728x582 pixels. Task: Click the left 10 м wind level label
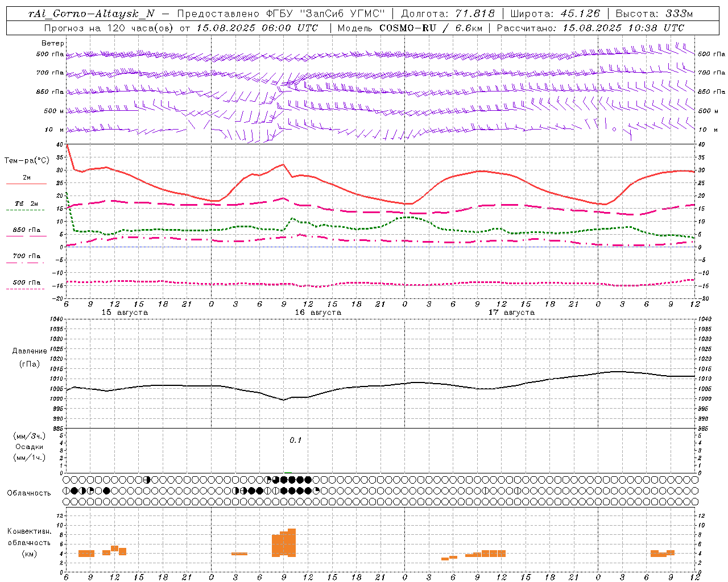(x=54, y=130)
